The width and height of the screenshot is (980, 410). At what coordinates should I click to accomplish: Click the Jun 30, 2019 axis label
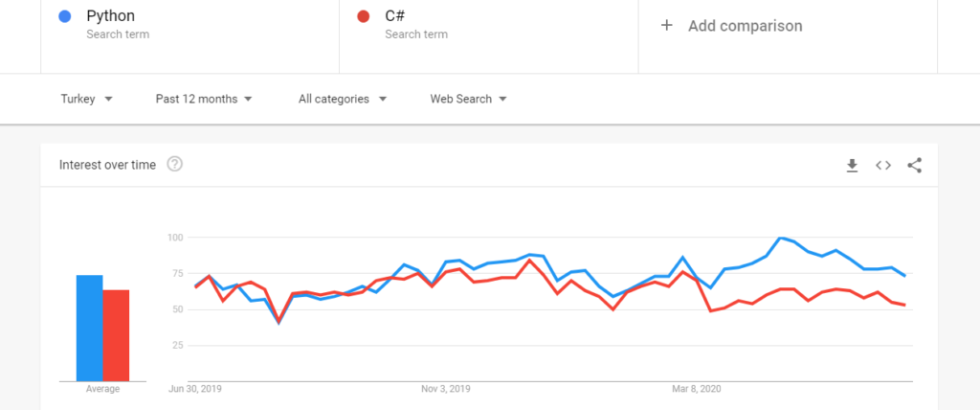pos(193,389)
